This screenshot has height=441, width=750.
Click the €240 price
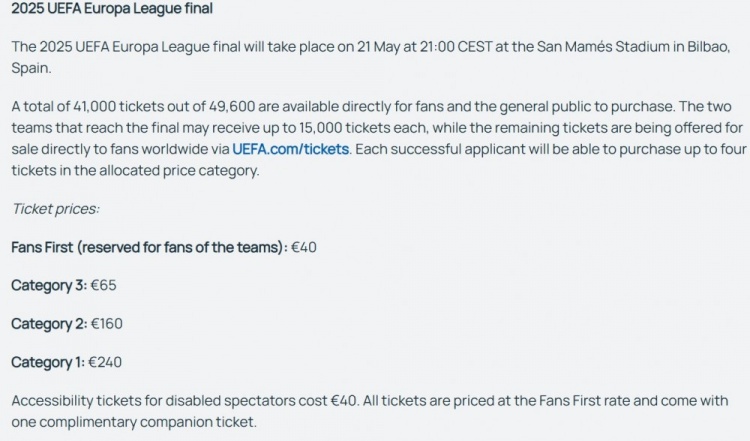pyautogui.click(x=107, y=361)
